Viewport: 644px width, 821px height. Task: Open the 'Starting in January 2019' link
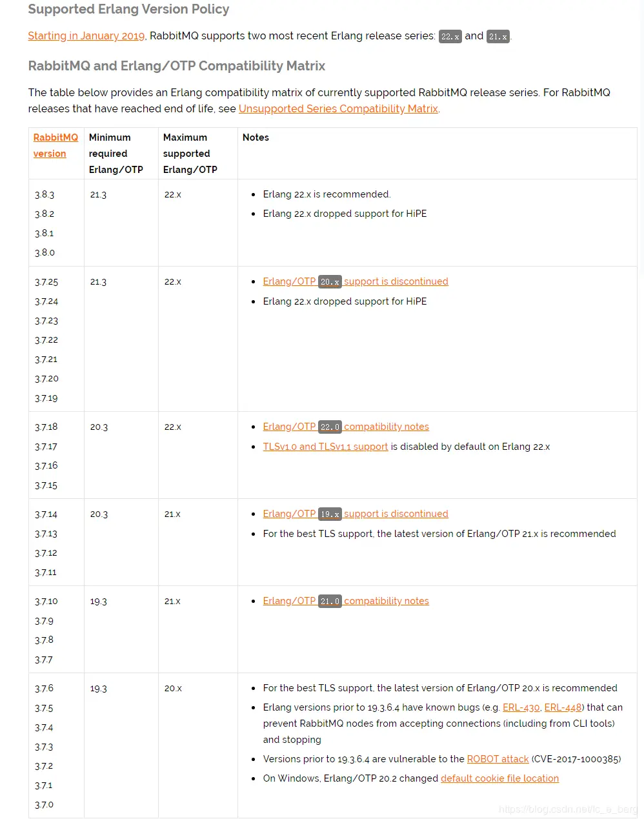click(x=86, y=36)
